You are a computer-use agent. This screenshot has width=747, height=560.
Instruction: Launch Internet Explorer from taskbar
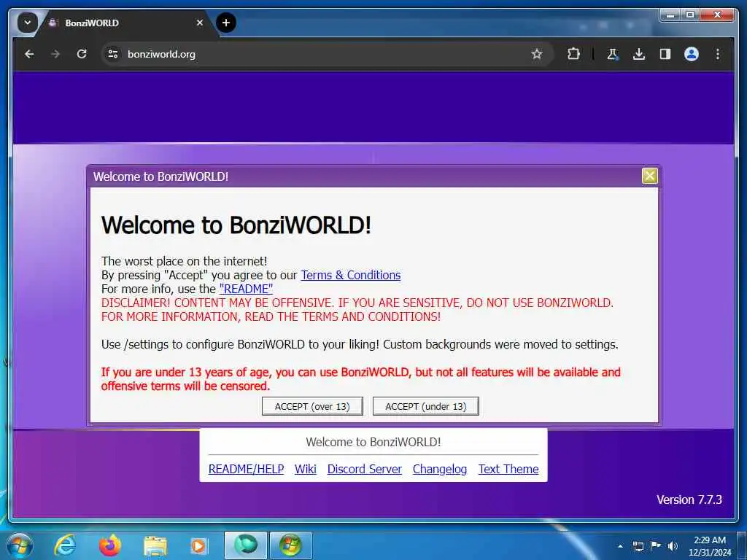pyautogui.click(x=64, y=545)
